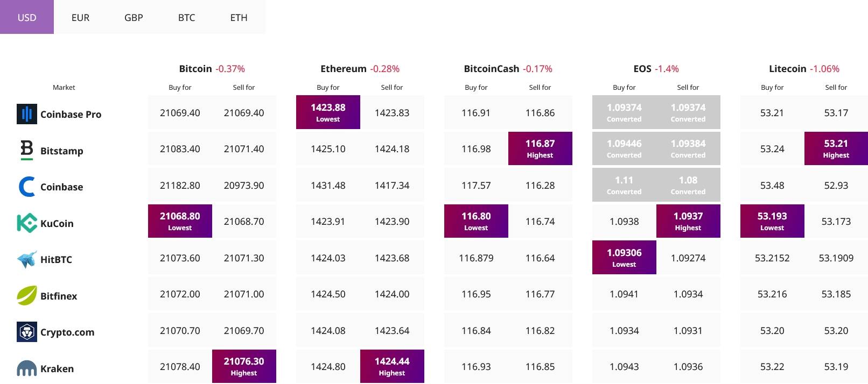Viewport: 868px width, 384px height.
Task: Click the Kraken logo icon
Action: pyautogui.click(x=27, y=368)
